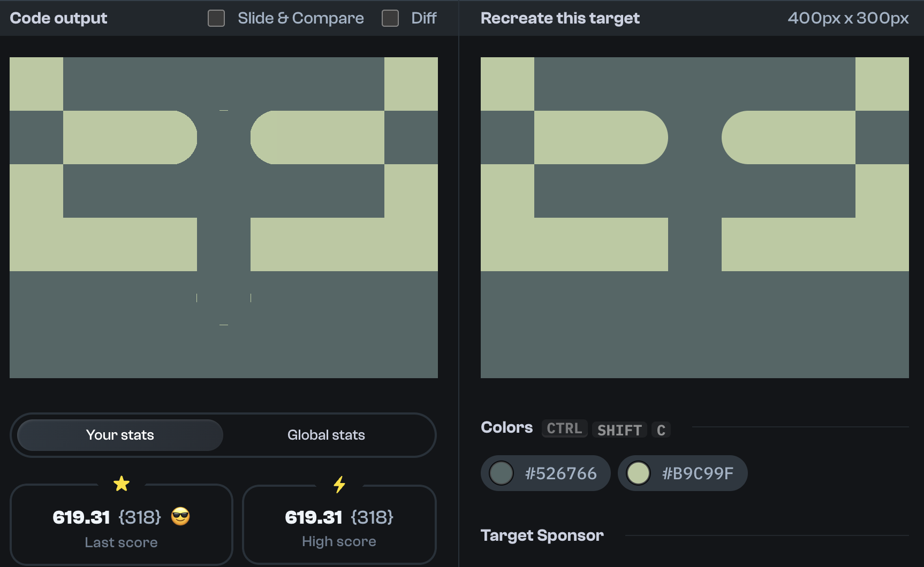
Task: Click the dark circle inside the #526766 chip
Action: point(501,473)
